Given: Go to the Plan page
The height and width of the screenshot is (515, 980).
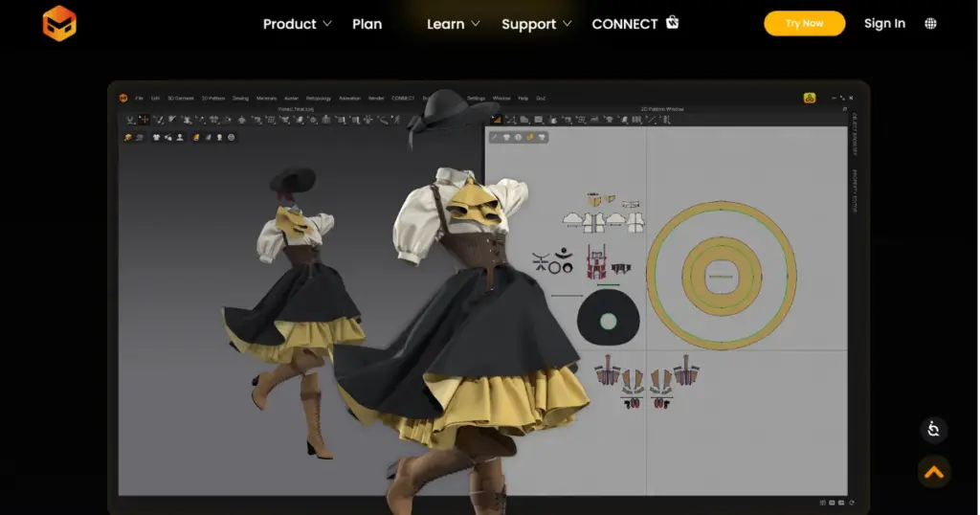Looking at the screenshot, I should tap(367, 24).
